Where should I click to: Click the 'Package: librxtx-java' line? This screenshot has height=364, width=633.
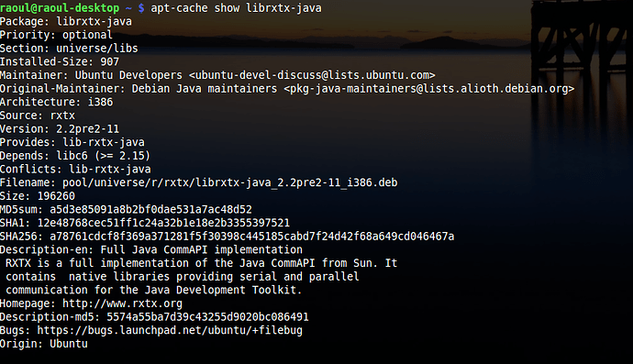(x=66, y=21)
